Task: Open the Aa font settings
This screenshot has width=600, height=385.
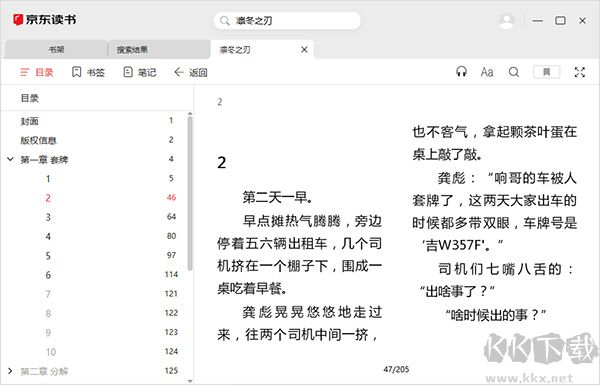Action: (487, 72)
